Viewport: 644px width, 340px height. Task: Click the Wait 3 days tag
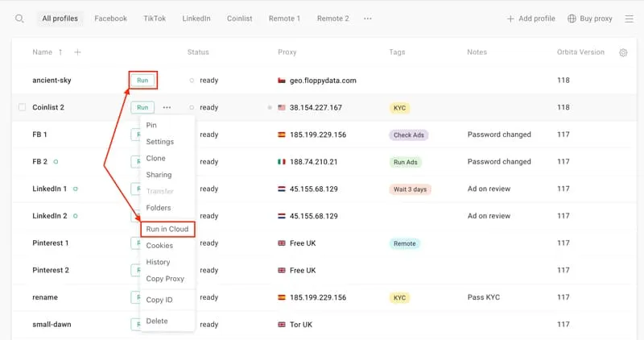click(x=410, y=189)
